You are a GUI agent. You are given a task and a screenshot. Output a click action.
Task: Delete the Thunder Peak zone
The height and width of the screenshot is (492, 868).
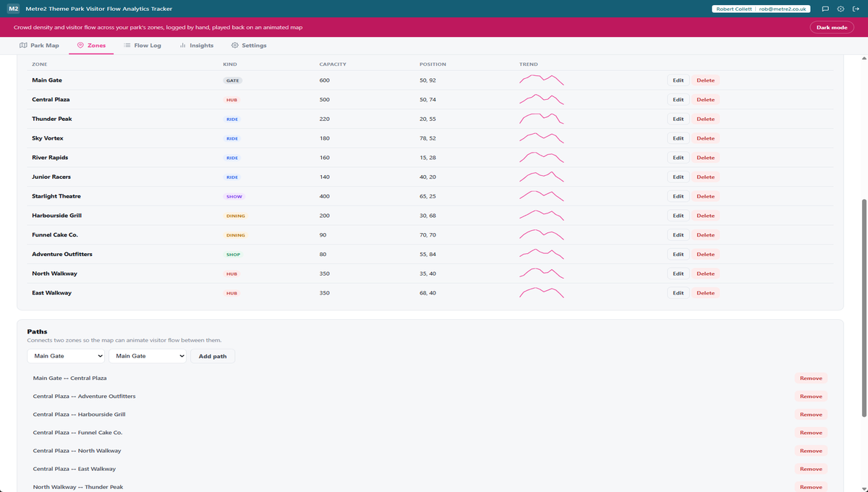coord(705,119)
